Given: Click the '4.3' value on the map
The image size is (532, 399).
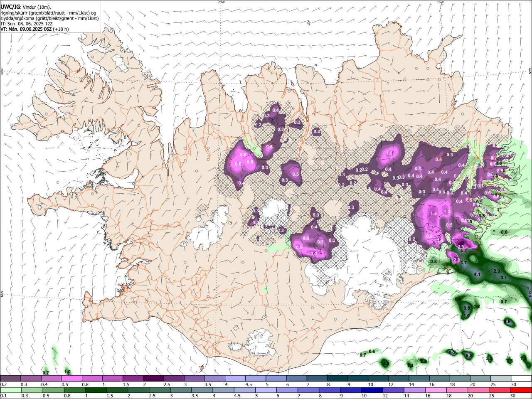Looking at the screenshot, I should point(464,251).
